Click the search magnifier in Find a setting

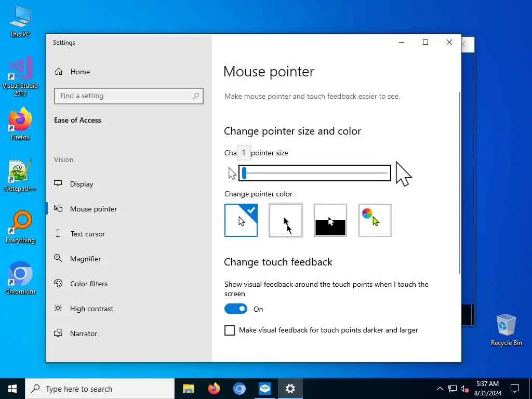196,96
